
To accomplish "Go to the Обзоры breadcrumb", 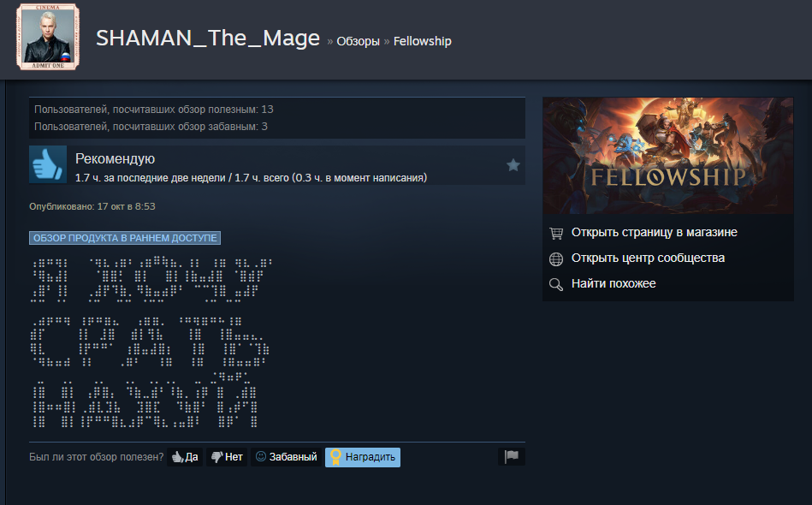I will click(x=358, y=41).
